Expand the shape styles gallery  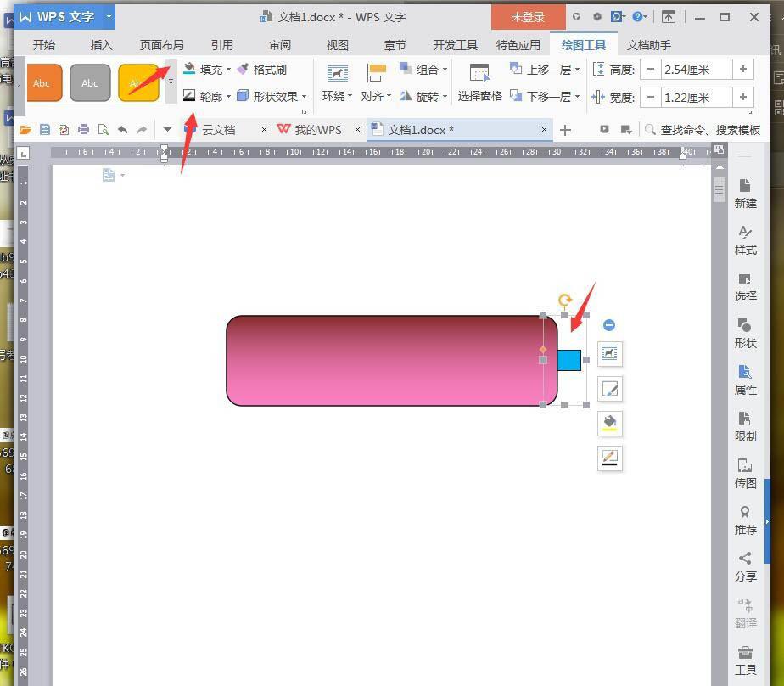(171, 82)
